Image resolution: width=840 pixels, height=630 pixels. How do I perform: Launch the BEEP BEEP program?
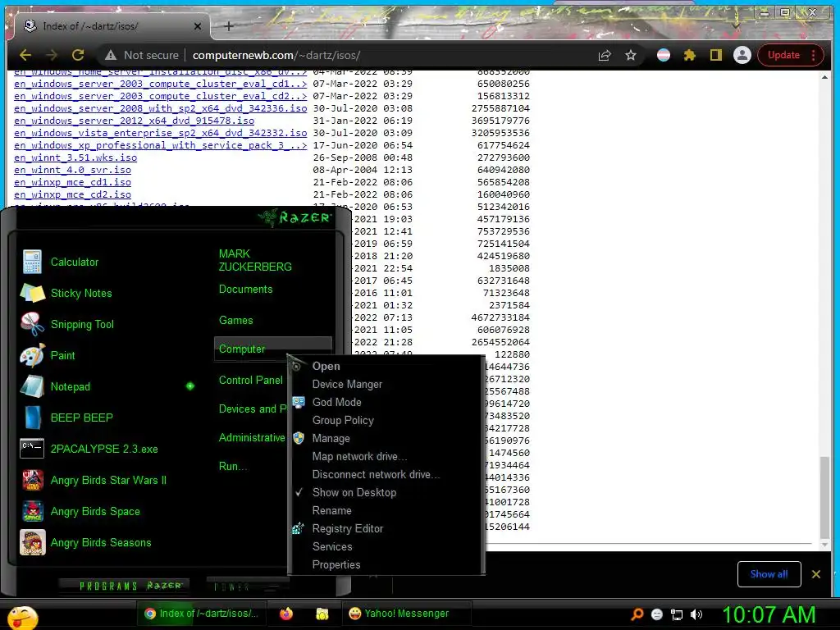[x=81, y=418]
